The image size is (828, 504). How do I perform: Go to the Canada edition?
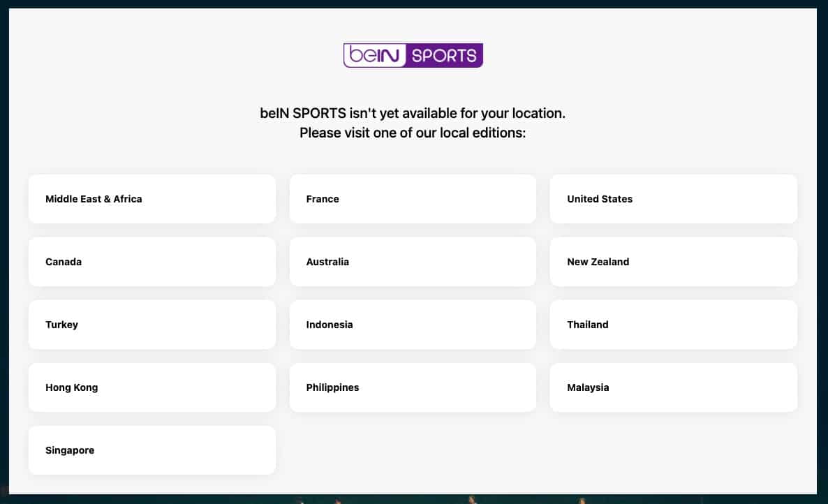[x=152, y=262]
